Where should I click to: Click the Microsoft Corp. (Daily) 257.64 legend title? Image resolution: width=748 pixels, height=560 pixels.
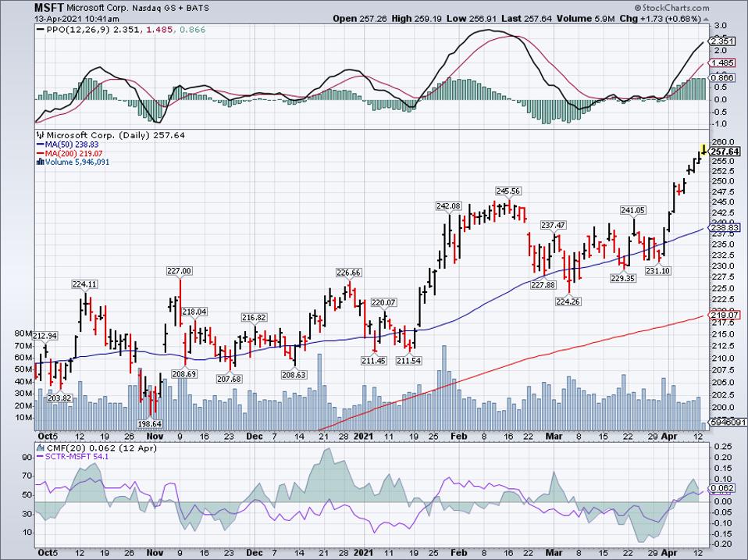click(116, 135)
